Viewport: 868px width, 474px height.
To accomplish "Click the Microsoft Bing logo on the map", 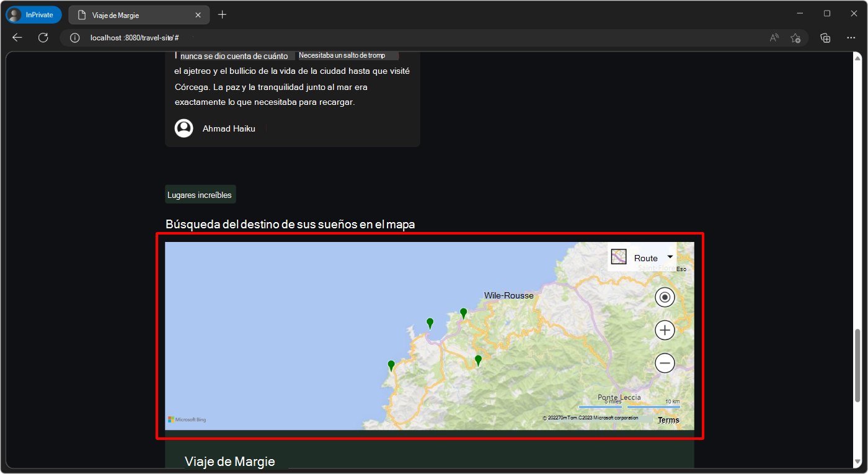I will click(186, 419).
